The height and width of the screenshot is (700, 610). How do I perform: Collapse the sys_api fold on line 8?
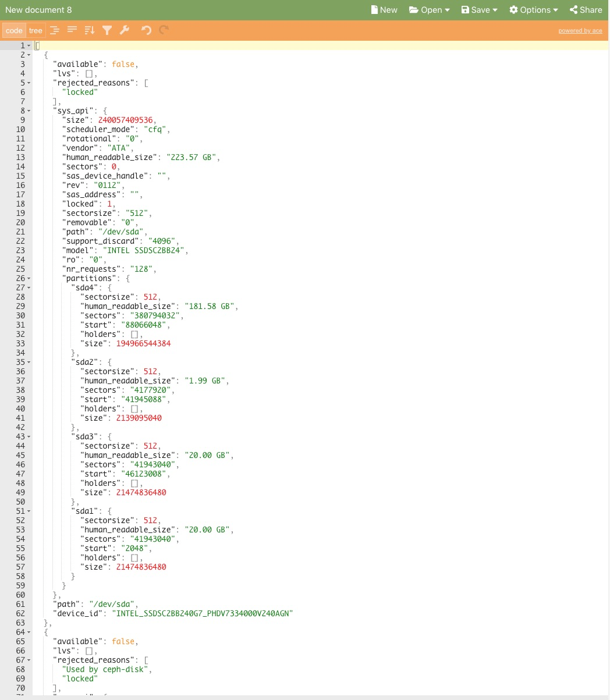coord(29,111)
